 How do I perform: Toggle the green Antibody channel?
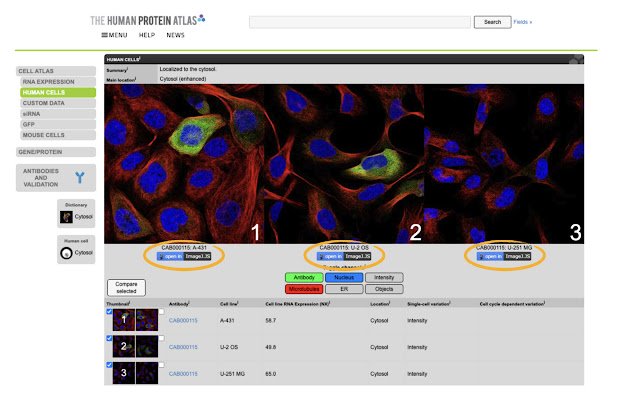click(304, 278)
